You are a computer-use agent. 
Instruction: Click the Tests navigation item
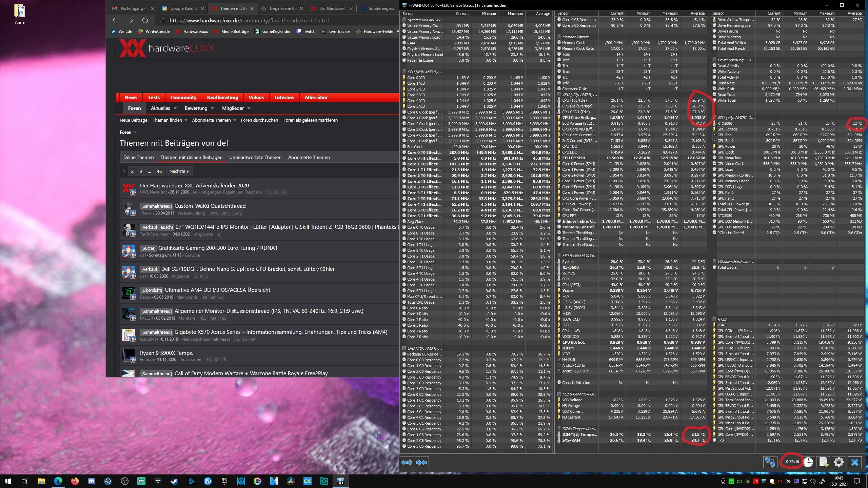154,97
